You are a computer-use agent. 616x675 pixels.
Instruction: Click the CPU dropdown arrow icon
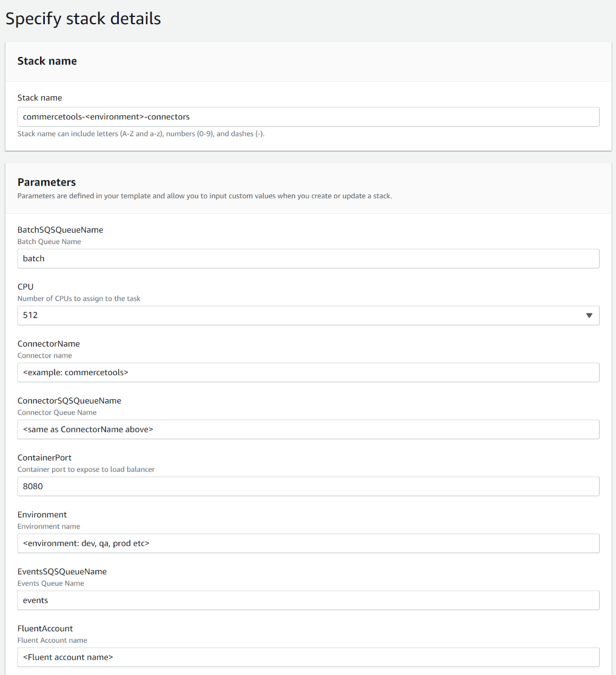[x=589, y=316]
